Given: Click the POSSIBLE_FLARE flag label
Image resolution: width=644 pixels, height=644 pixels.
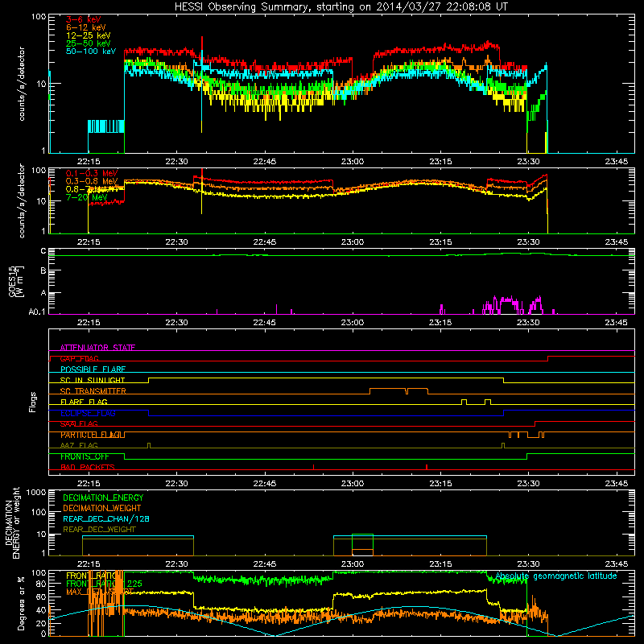Looking at the screenshot, I should point(93,369).
